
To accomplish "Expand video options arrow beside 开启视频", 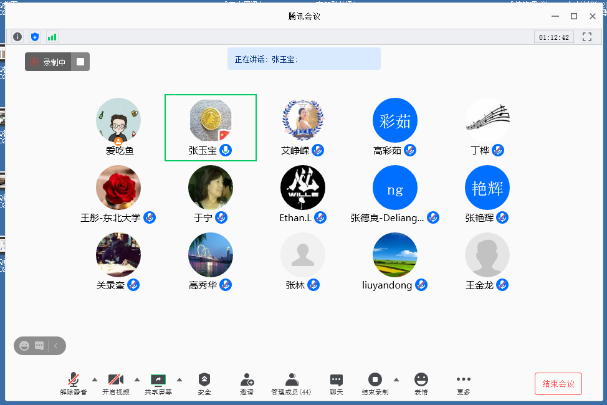I will click(x=137, y=380).
